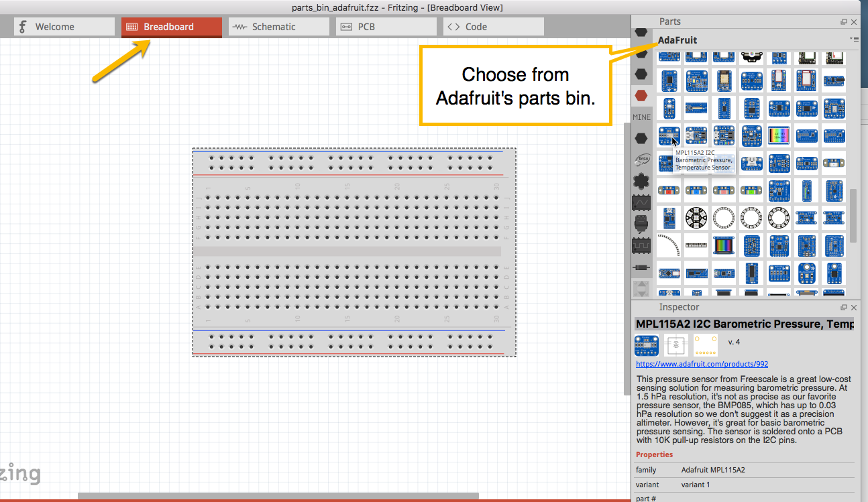Open the resistor symbol parts bin
This screenshot has width=868, height=502.
[x=642, y=267]
